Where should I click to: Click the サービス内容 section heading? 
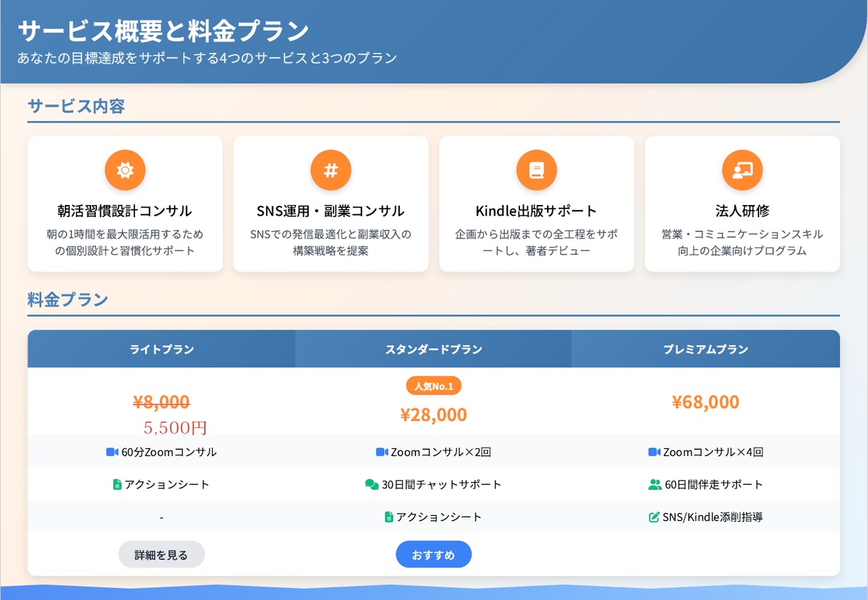point(76,107)
